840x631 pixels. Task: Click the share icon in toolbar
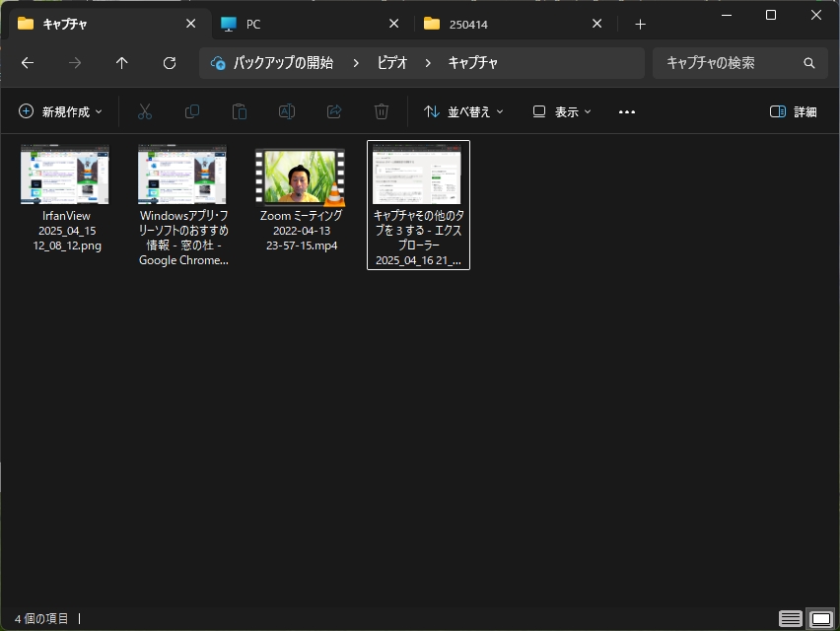334,111
